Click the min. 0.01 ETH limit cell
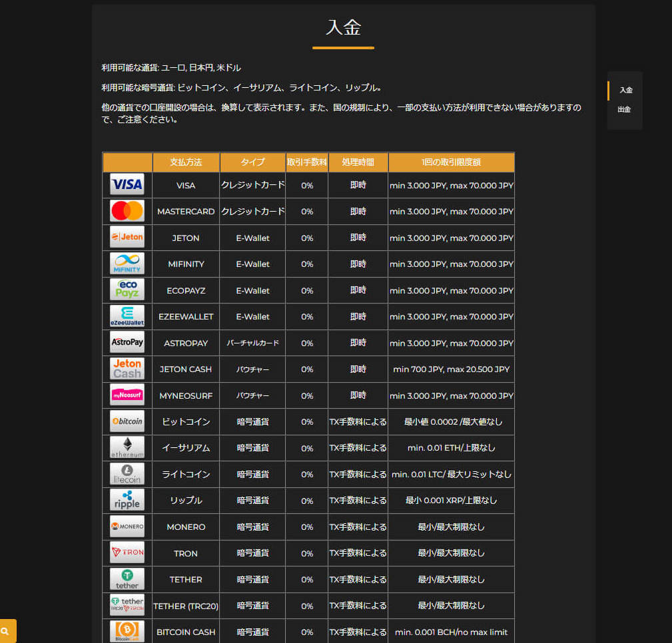 coord(451,448)
